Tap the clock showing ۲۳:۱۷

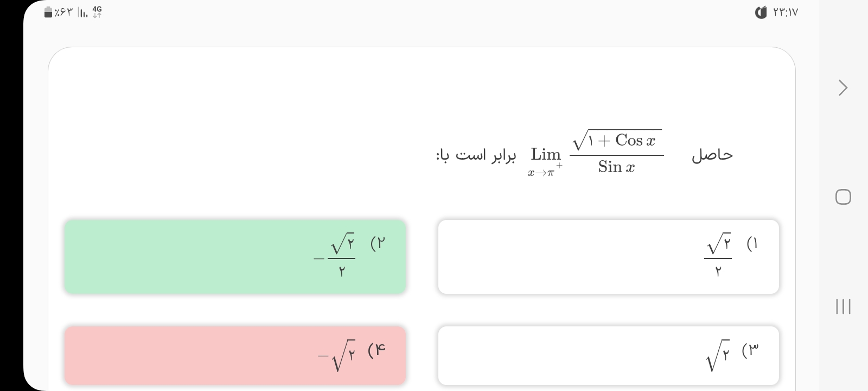click(786, 12)
